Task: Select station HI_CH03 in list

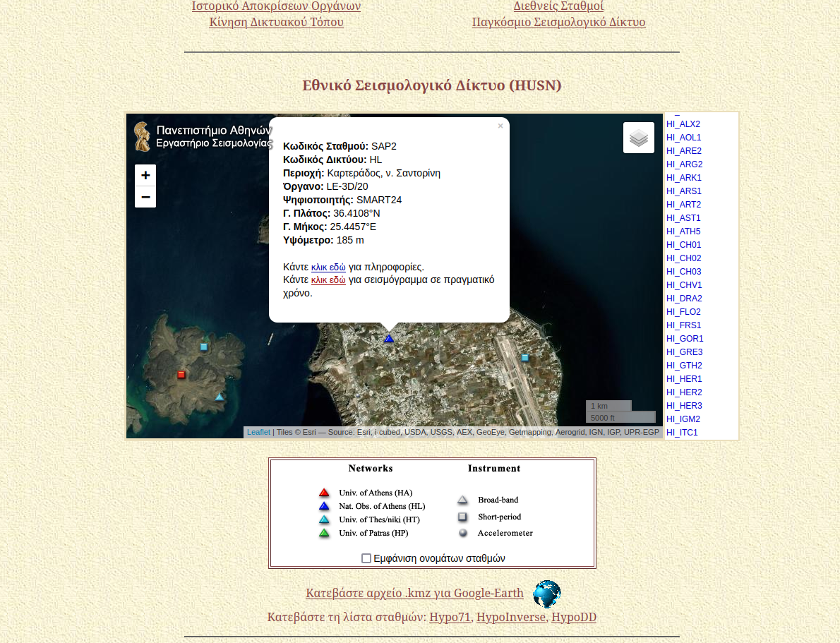Action: [x=683, y=271]
